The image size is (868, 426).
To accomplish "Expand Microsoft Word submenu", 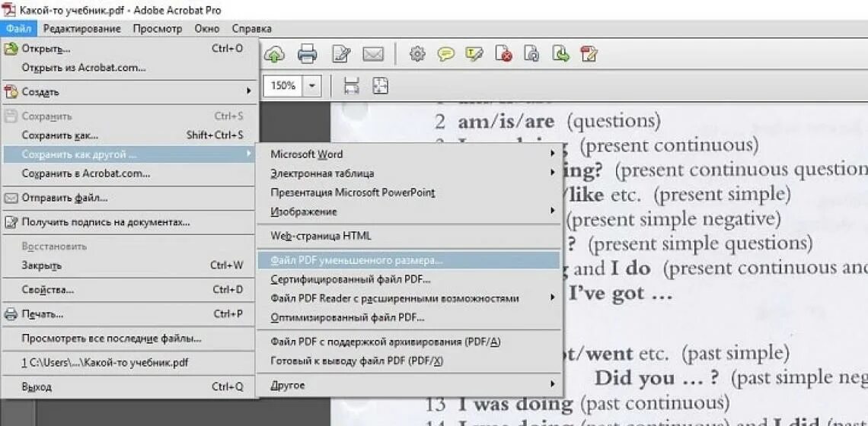I will tap(409, 154).
